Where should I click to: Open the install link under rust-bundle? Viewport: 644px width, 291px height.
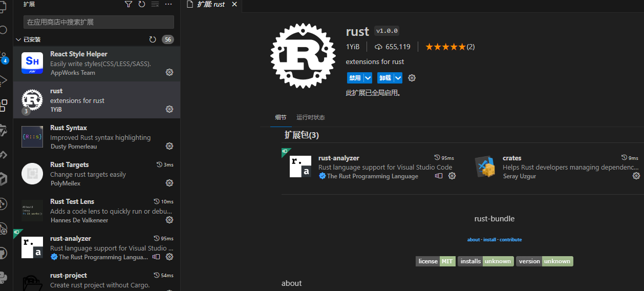pos(490,240)
